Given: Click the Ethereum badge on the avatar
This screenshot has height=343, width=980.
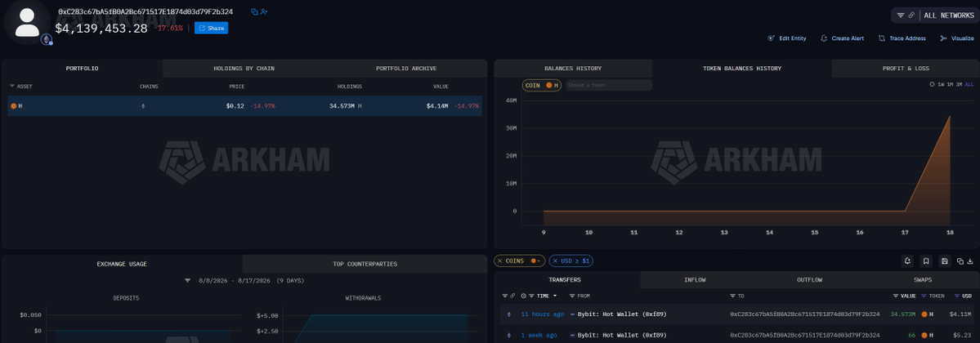Looking at the screenshot, I should (47, 40).
